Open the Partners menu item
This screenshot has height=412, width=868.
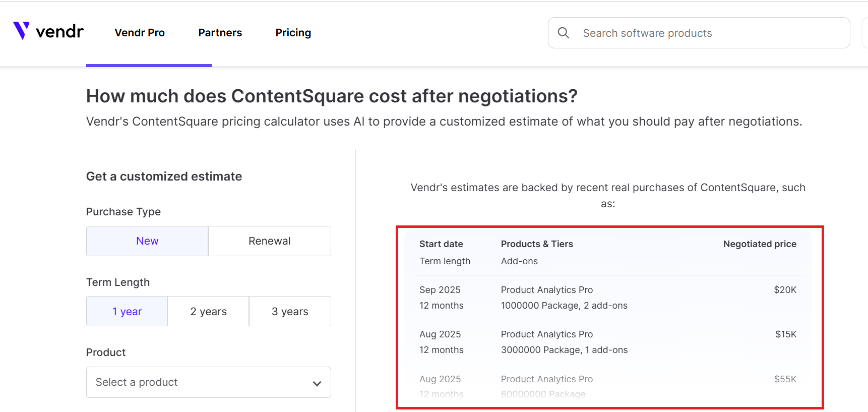pyautogui.click(x=220, y=33)
